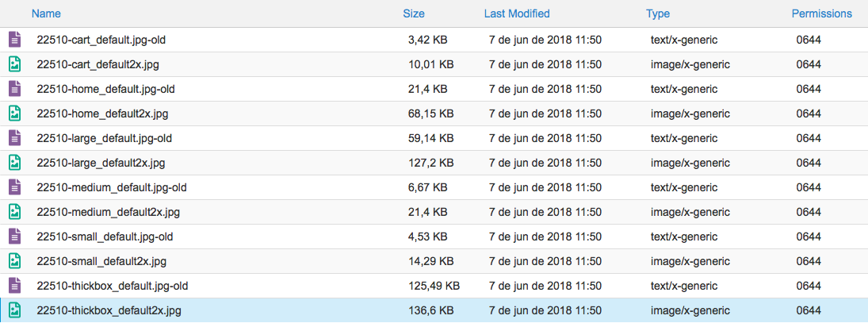This screenshot has width=868, height=327.
Task: Select the file 22510-large_default2x.jpg
Action: point(101,163)
